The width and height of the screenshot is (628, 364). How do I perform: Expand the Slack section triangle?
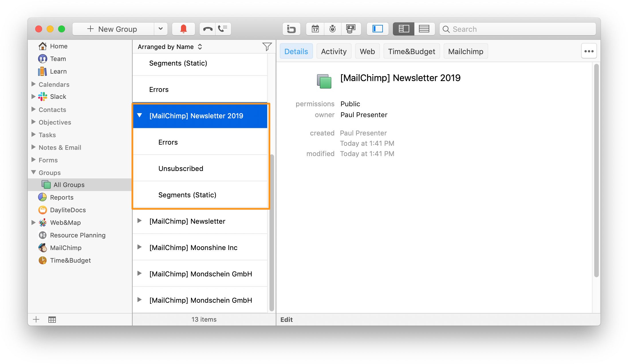(x=33, y=97)
